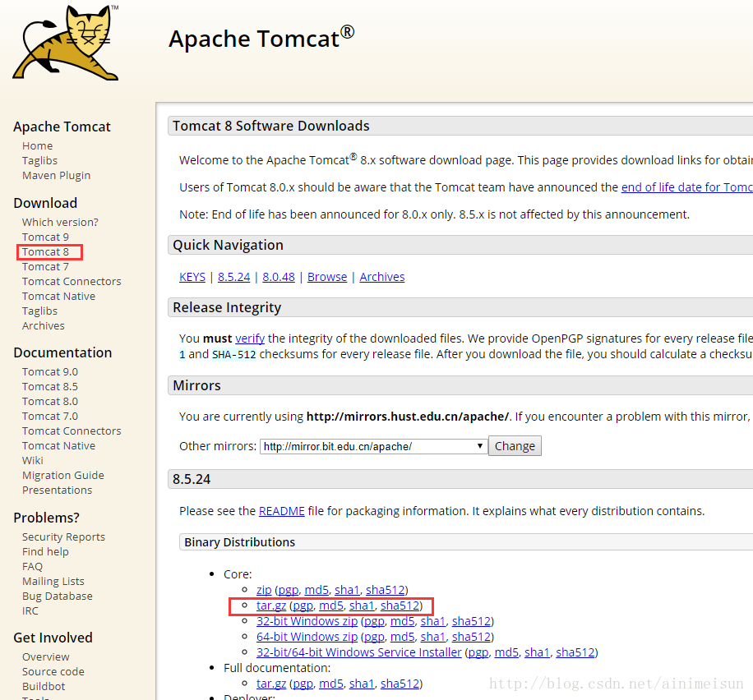
Task: Click the Apache Tomcat cat logo
Action: click(x=66, y=44)
